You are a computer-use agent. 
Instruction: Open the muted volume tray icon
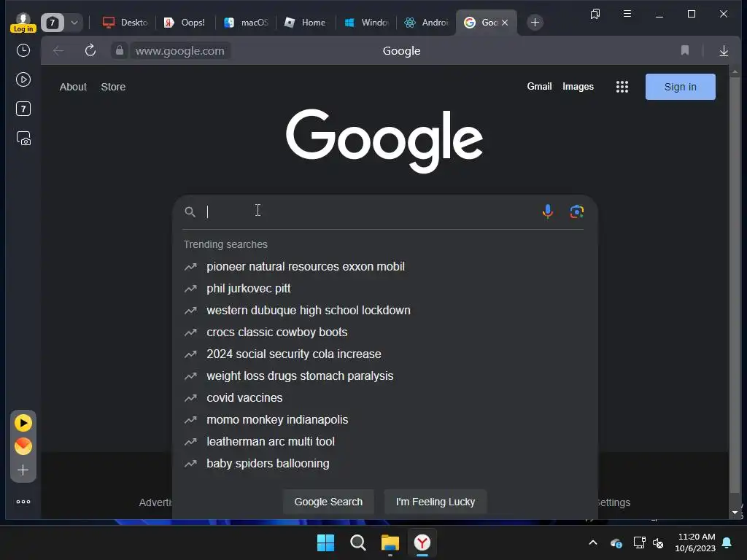(x=658, y=542)
